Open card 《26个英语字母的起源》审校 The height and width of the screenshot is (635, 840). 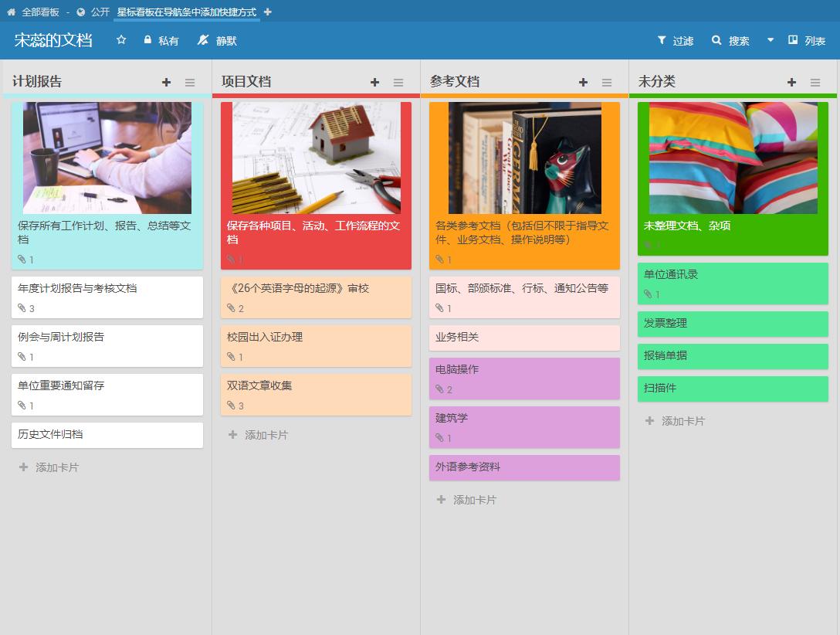tap(316, 297)
